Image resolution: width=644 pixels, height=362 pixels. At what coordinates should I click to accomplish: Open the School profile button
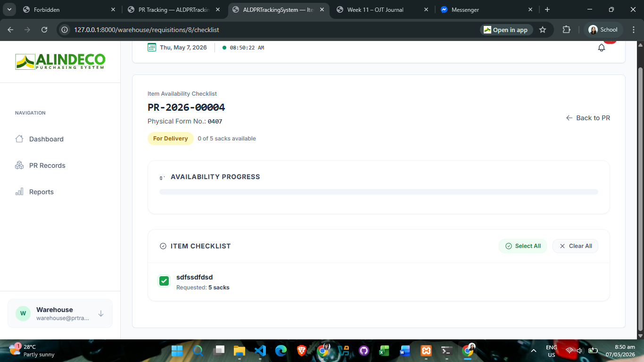[x=603, y=30]
